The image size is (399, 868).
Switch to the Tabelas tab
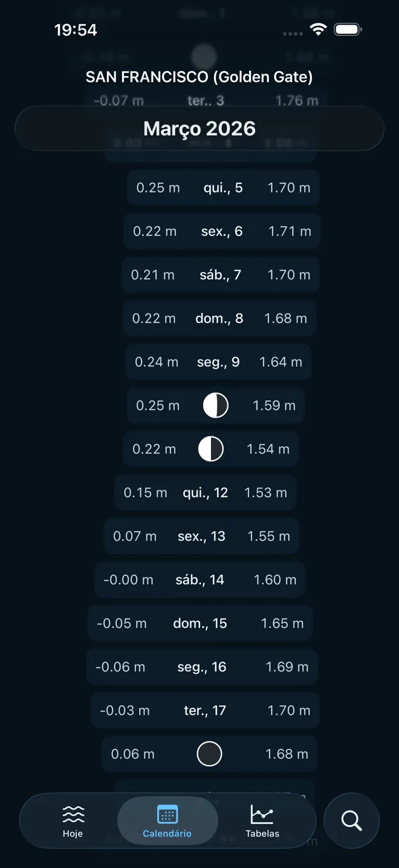[x=262, y=820]
